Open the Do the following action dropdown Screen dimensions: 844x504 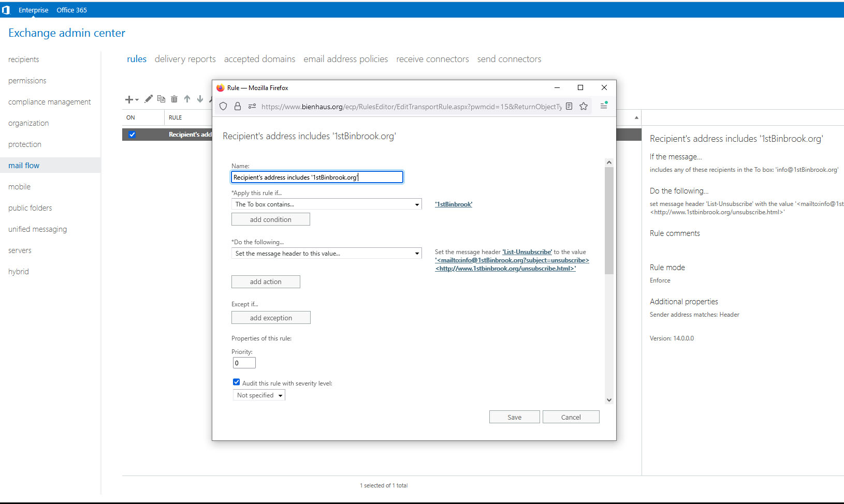click(x=326, y=254)
